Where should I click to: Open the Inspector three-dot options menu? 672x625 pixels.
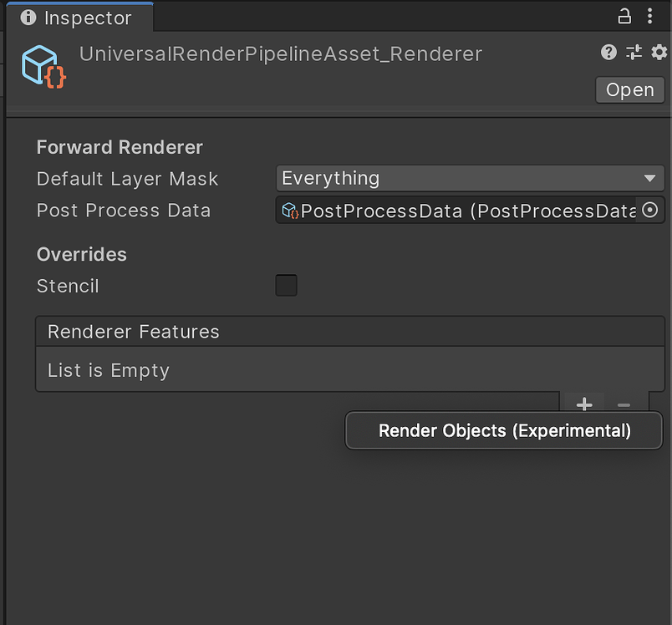pos(650,16)
